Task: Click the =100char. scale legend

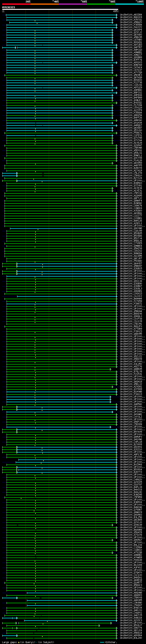Action: (109, 642)
